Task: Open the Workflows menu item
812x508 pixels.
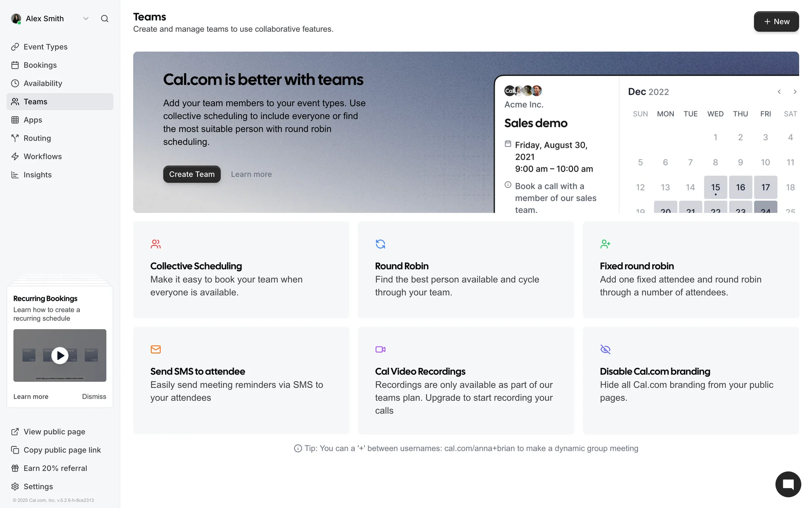Action: coord(43,157)
